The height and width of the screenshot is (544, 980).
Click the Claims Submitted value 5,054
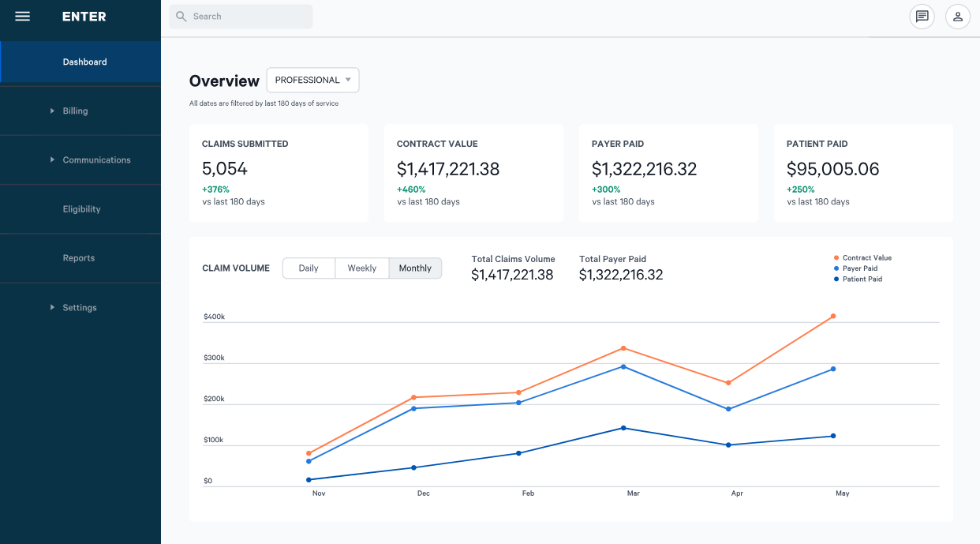pos(225,169)
